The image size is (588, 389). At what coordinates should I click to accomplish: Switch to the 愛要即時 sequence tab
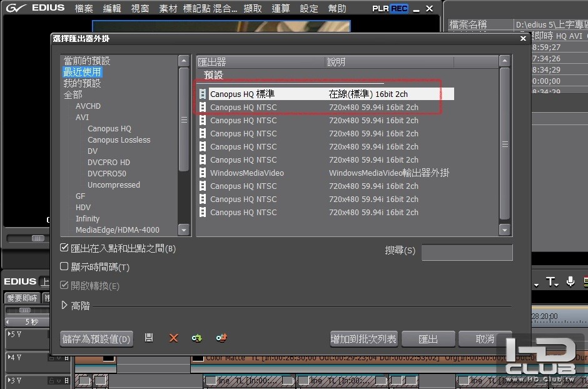[x=22, y=298]
